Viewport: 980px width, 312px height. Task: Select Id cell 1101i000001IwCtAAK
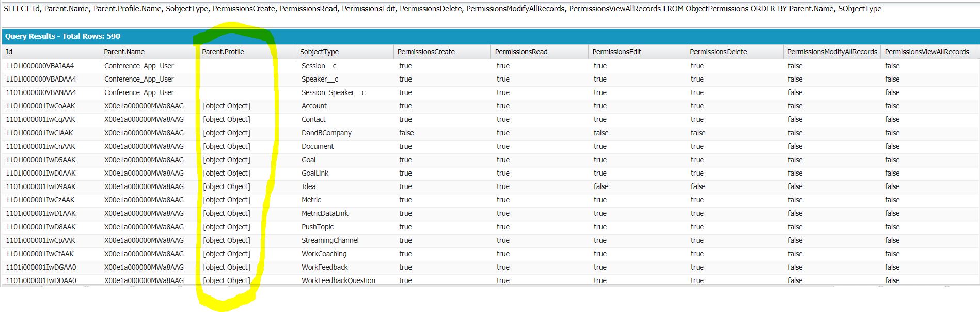[x=40, y=254]
